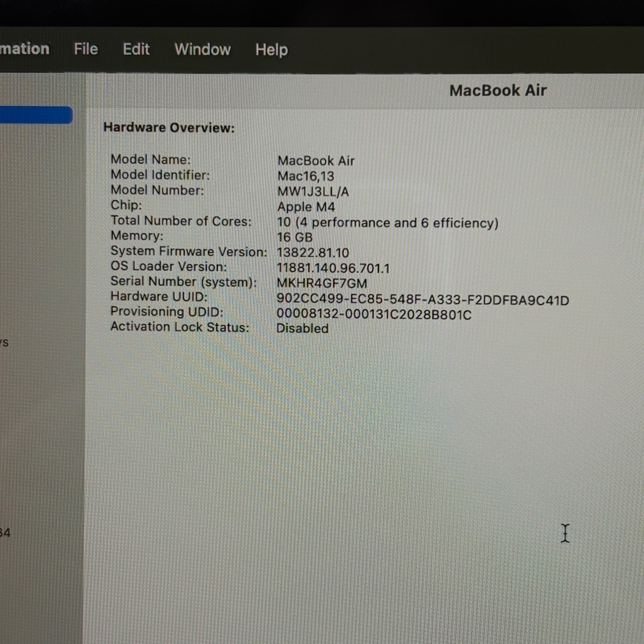Select the serial value MKHR4GF7GM
The width and height of the screenshot is (644, 644).
322,284
